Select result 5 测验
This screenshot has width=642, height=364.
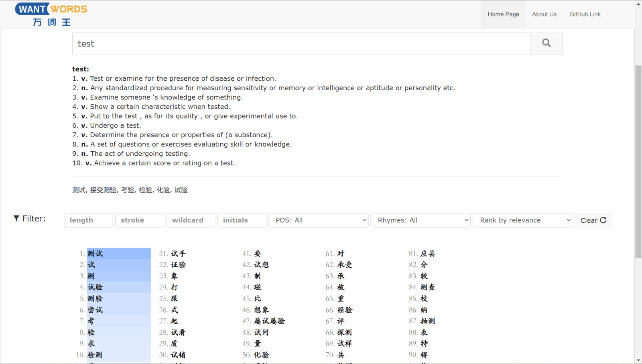coord(95,299)
